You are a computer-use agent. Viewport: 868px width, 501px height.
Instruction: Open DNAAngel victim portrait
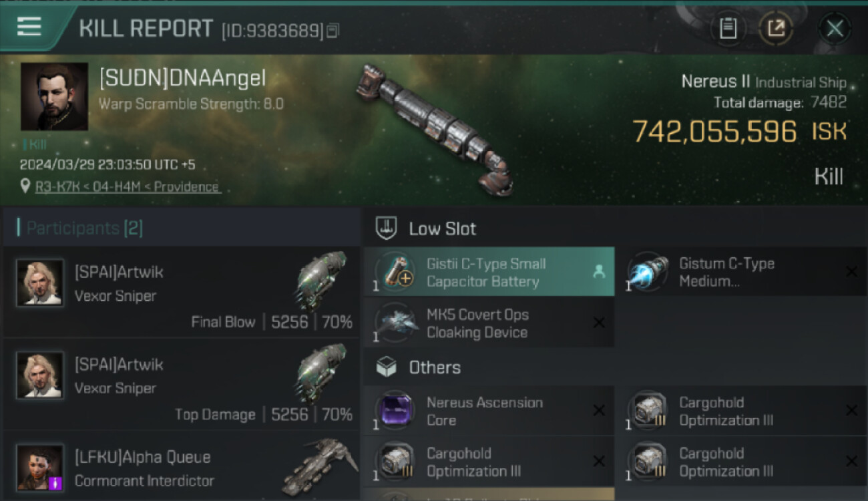[x=54, y=97]
